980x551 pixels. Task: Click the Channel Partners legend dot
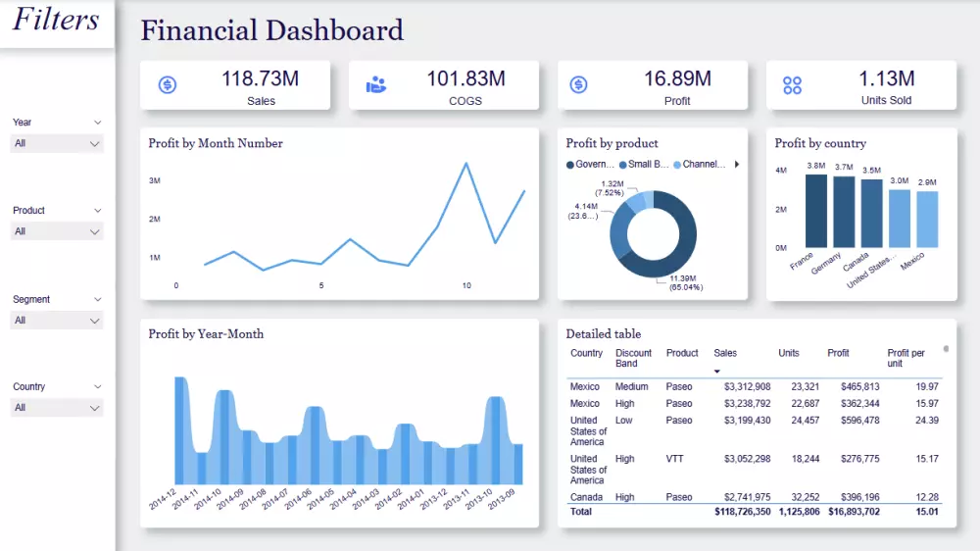tap(677, 165)
